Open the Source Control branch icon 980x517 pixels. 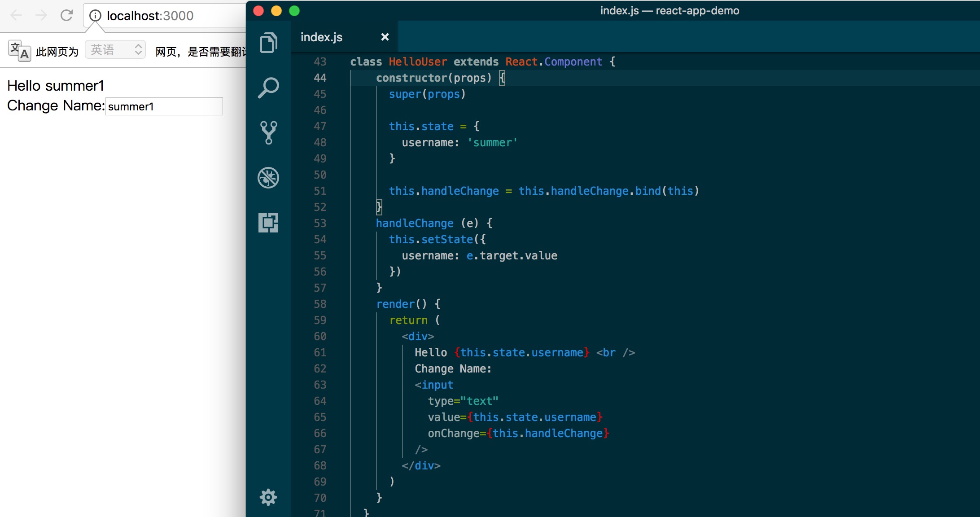click(268, 133)
